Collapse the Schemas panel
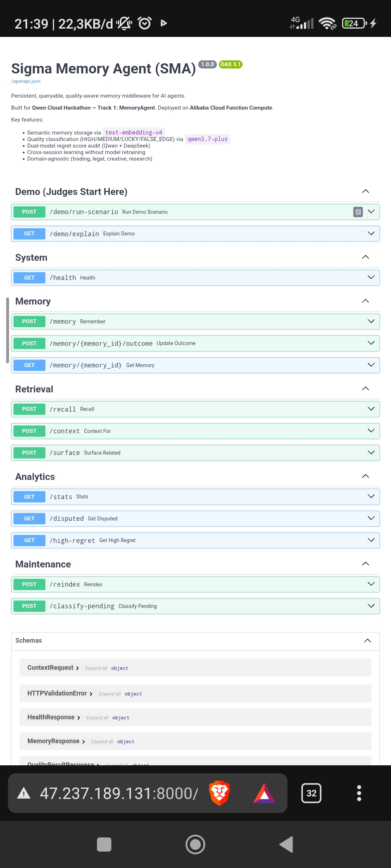Image resolution: width=391 pixels, height=868 pixels. 367,641
